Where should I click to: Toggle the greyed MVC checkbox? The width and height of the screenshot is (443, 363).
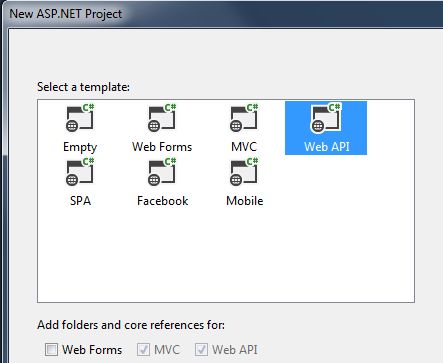(x=143, y=350)
